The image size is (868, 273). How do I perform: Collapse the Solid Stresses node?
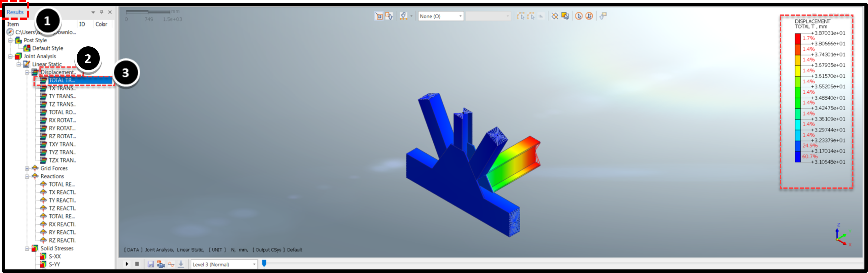[27, 249]
